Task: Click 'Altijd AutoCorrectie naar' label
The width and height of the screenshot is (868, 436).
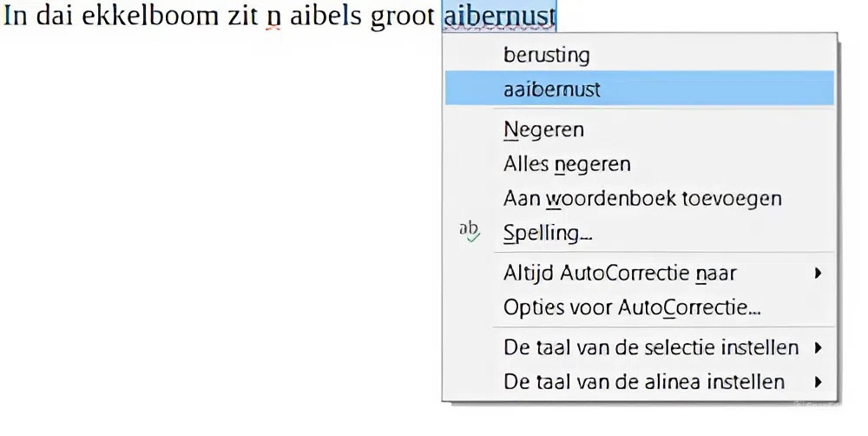Action: click(620, 274)
